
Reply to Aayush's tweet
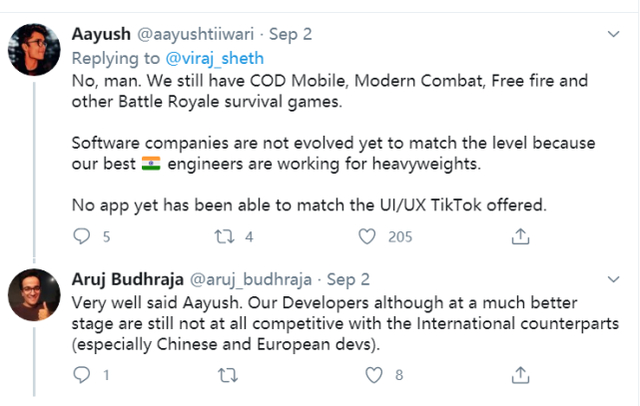(81, 237)
